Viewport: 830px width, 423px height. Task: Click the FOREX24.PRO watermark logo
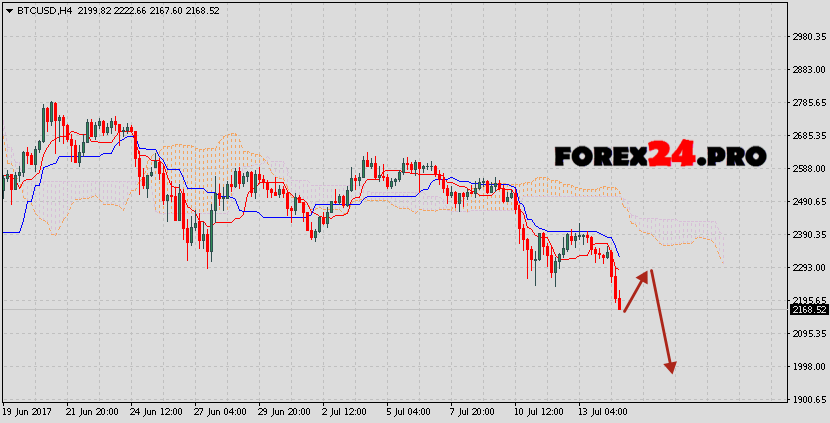[660, 156]
